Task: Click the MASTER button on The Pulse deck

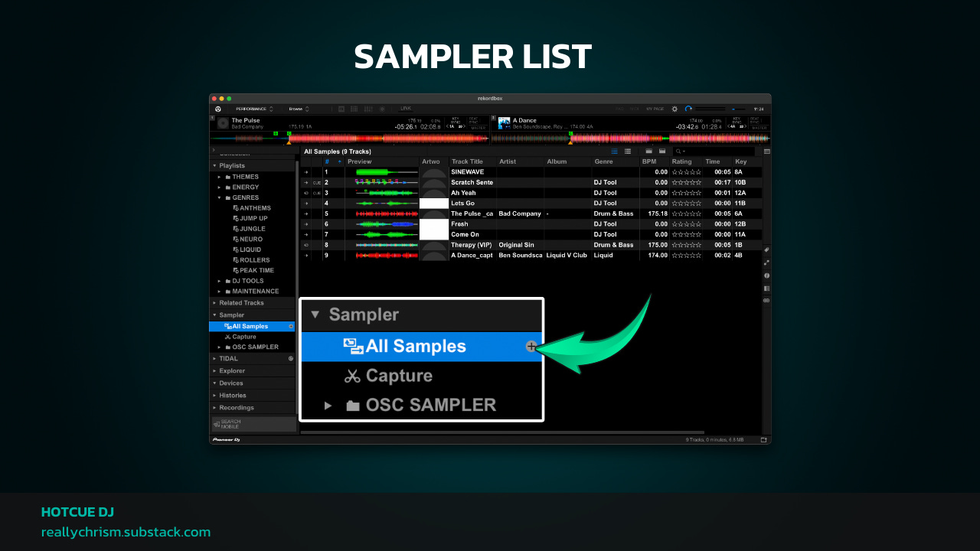Action: (478, 128)
